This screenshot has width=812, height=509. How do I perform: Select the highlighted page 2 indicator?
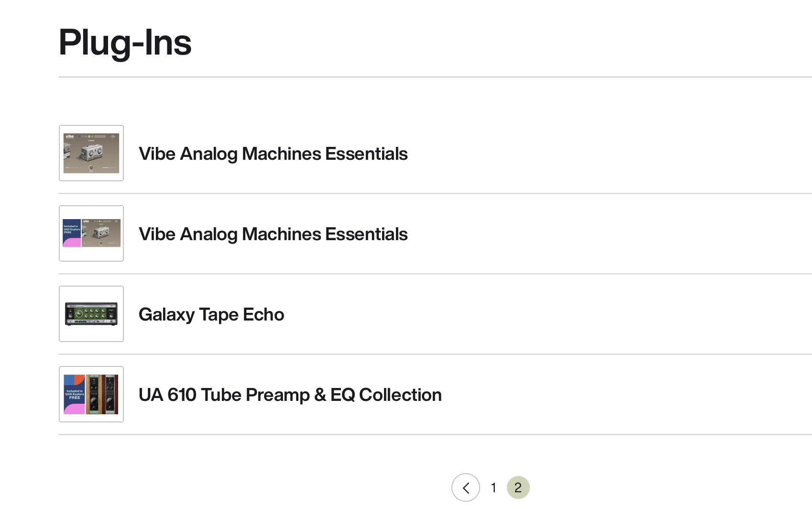[x=518, y=487]
